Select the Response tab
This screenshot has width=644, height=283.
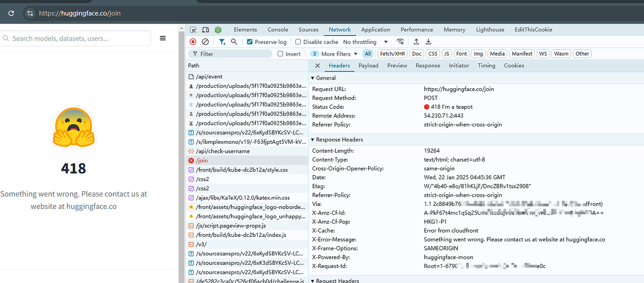[428, 66]
